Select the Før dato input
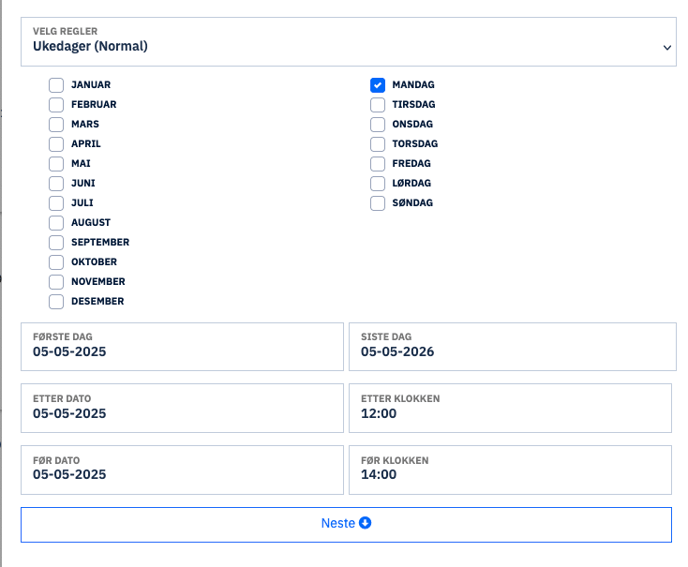 click(182, 469)
